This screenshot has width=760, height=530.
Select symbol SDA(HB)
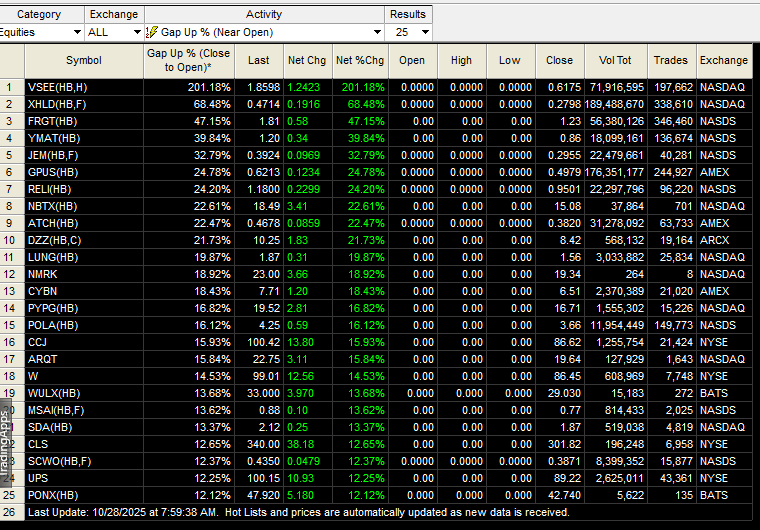(x=50, y=427)
